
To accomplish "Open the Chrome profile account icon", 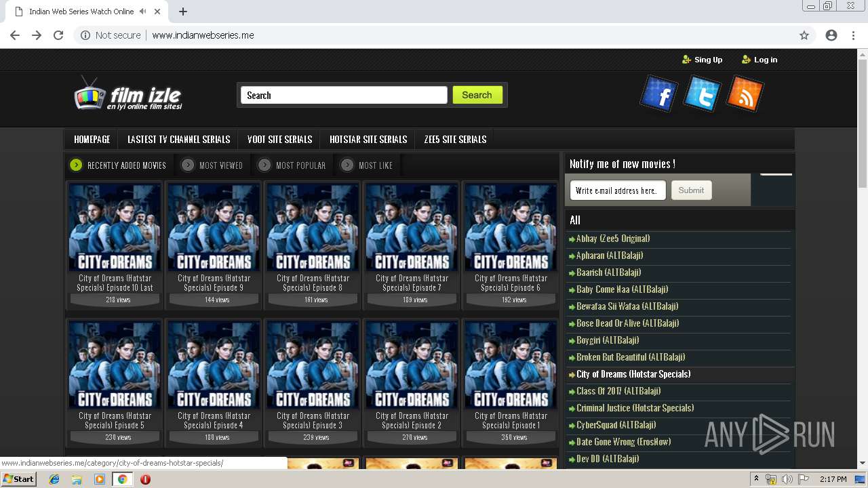I will coord(831,35).
